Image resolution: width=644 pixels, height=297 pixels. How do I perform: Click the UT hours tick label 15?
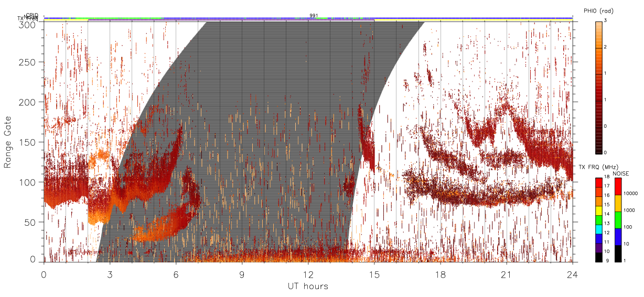tap(374, 274)
